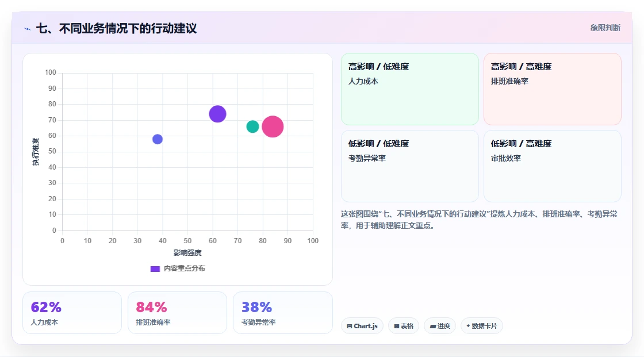
Task: Click the 进度 tag
Action: click(x=440, y=326)
